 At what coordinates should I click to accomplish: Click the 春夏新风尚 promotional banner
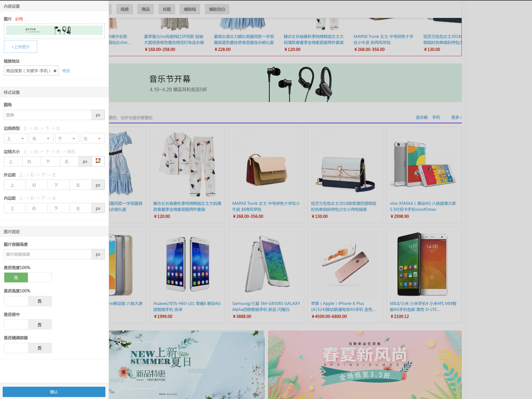click(x=365, y=365)
